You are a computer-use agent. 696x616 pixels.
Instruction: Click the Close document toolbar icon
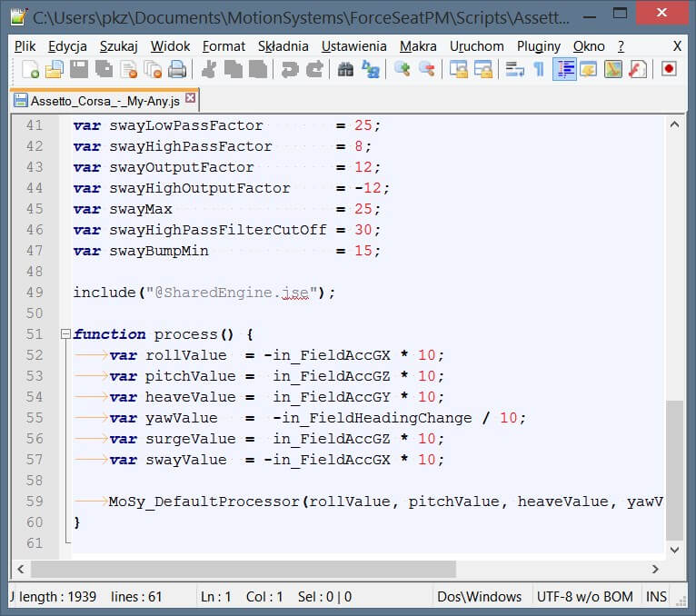pyautogui.click(x=129, y=70)
